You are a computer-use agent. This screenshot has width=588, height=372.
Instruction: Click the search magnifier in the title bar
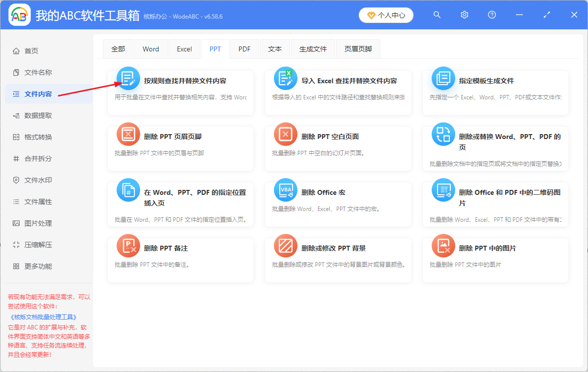437,15
